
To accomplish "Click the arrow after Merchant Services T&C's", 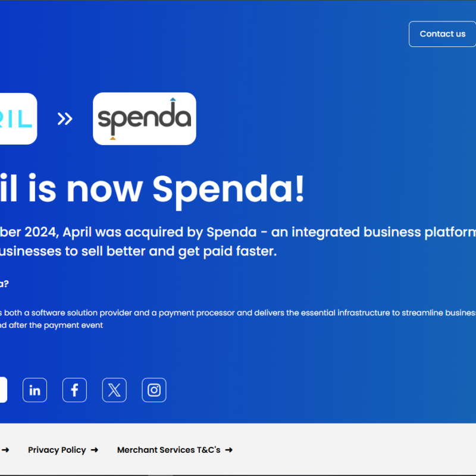I will 229,450.
